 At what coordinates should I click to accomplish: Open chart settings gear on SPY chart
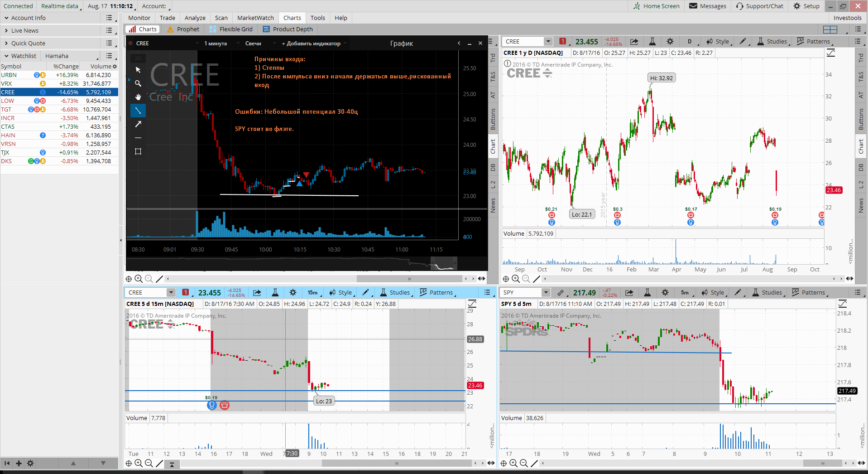[x=665, y=293]
